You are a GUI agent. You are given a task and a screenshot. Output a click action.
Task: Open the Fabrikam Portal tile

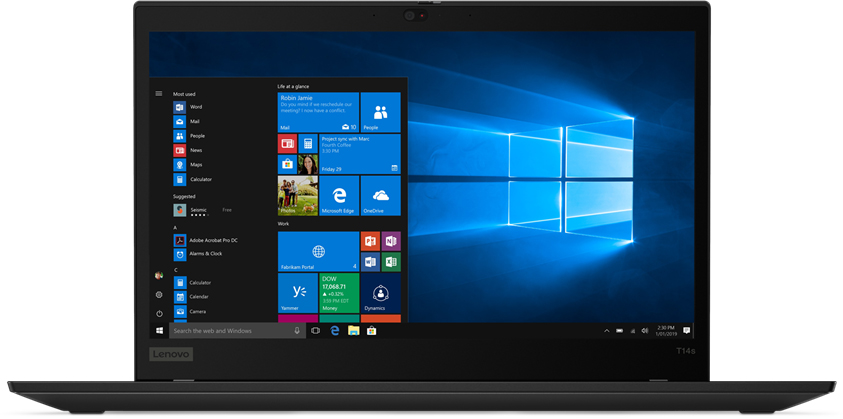coord(318,251)
